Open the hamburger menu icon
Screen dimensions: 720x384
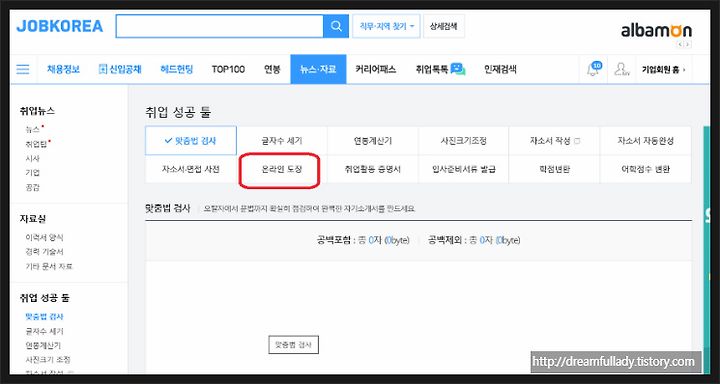pos(23,69)
